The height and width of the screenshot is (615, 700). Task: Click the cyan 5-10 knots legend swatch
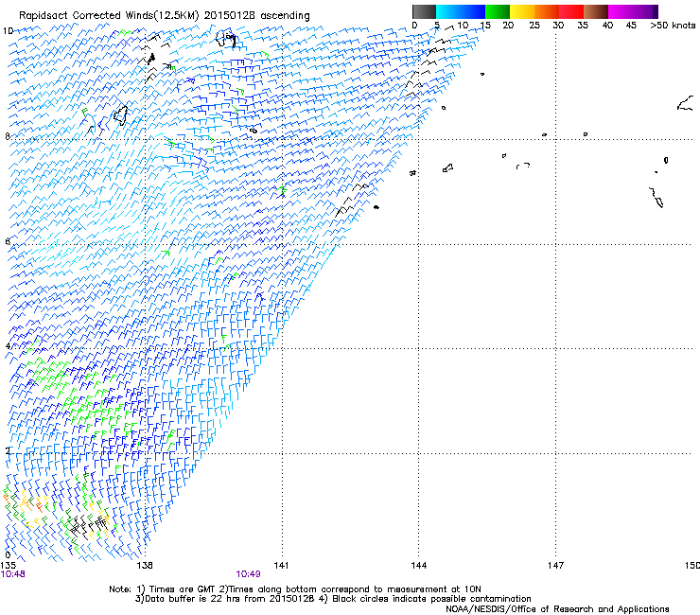tap(448, 11)
